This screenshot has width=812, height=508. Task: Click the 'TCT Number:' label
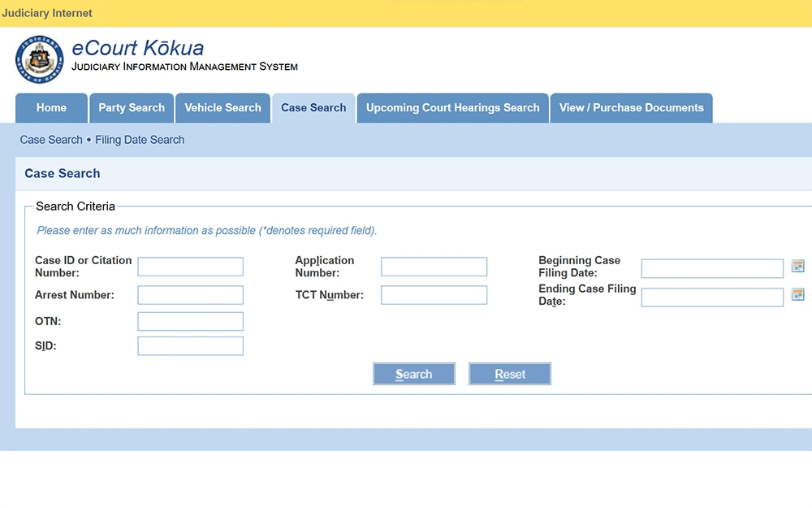pos(330,295)
